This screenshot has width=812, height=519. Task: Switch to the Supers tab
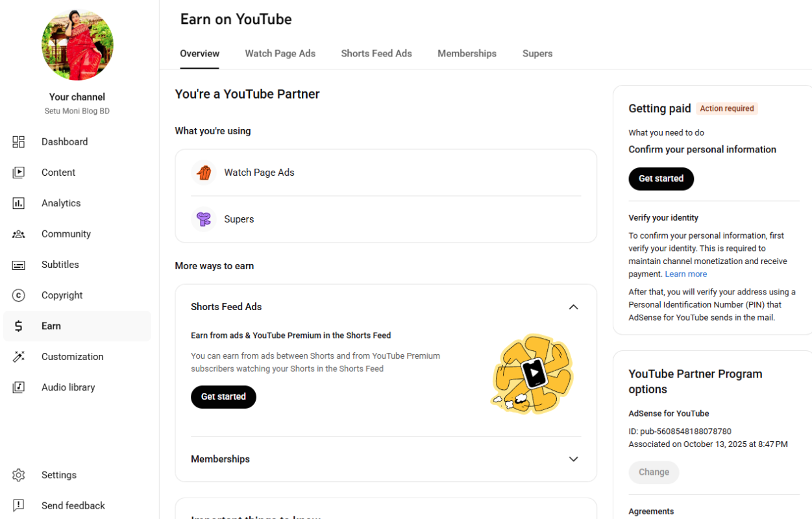point(537,53)
